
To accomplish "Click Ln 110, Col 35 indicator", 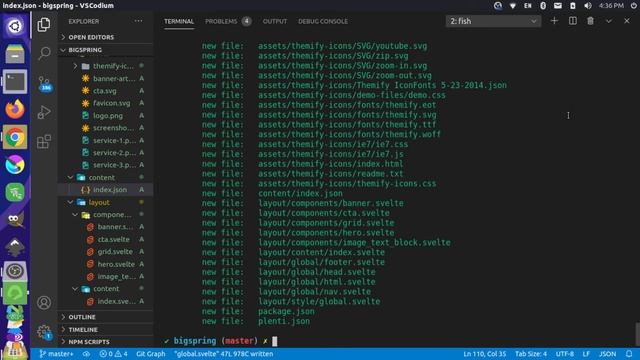I will (x=484, y=354).
